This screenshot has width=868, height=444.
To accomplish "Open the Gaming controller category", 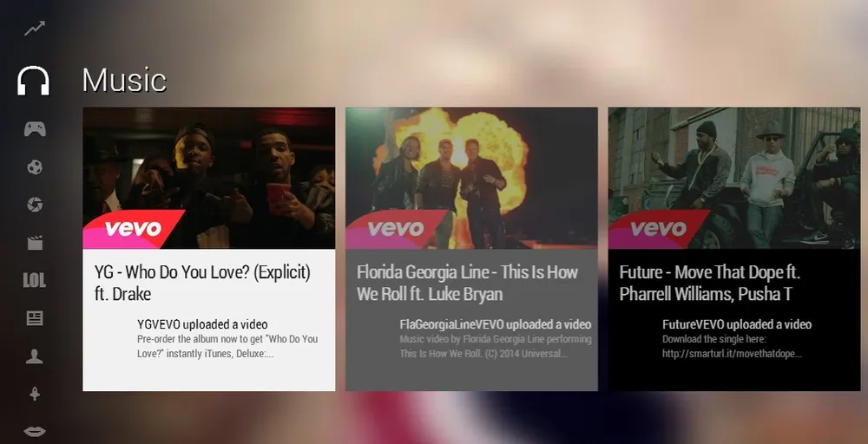I will click(35, 129).
